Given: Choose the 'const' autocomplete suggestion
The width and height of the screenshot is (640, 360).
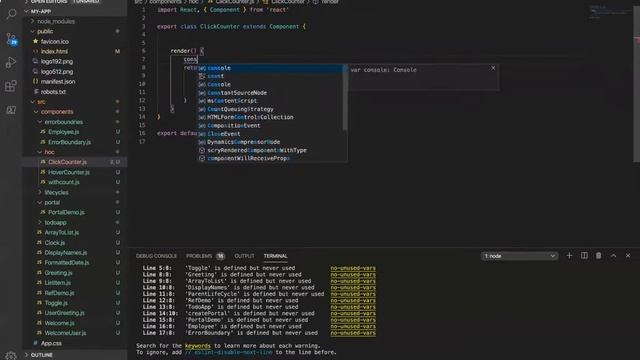Looking at the screenshot, I should tap(270, 76).
